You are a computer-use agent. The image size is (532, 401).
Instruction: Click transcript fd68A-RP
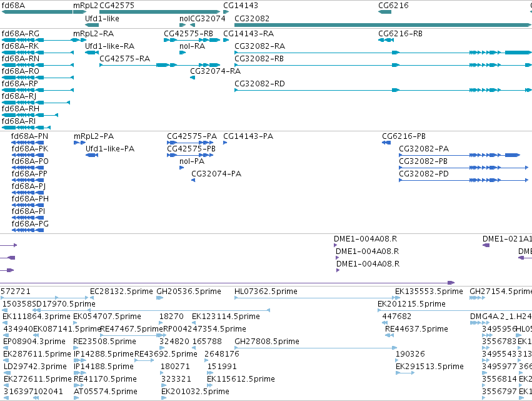click(x=19, y=84)
